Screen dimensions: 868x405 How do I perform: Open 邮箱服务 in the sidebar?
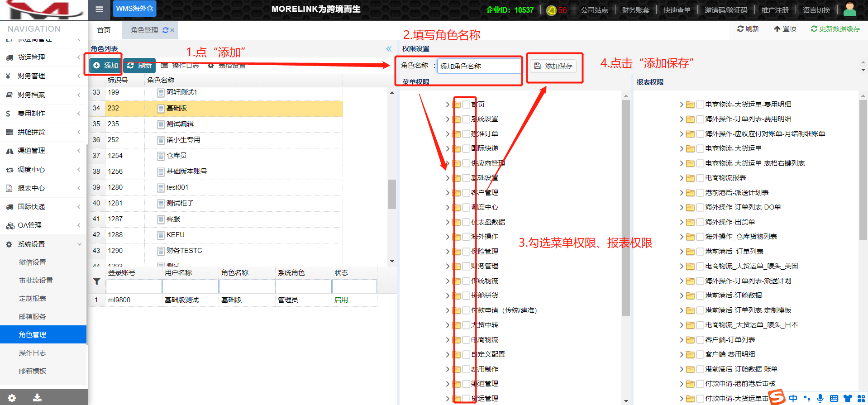pyautogui.click(x=33, y=317)
